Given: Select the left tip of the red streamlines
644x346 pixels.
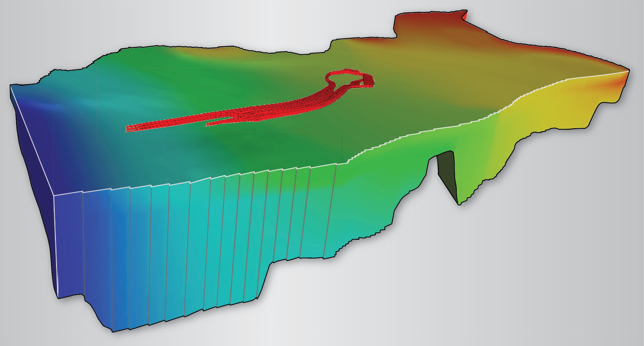Looking at the screenshot, I should tap(129, 129).
